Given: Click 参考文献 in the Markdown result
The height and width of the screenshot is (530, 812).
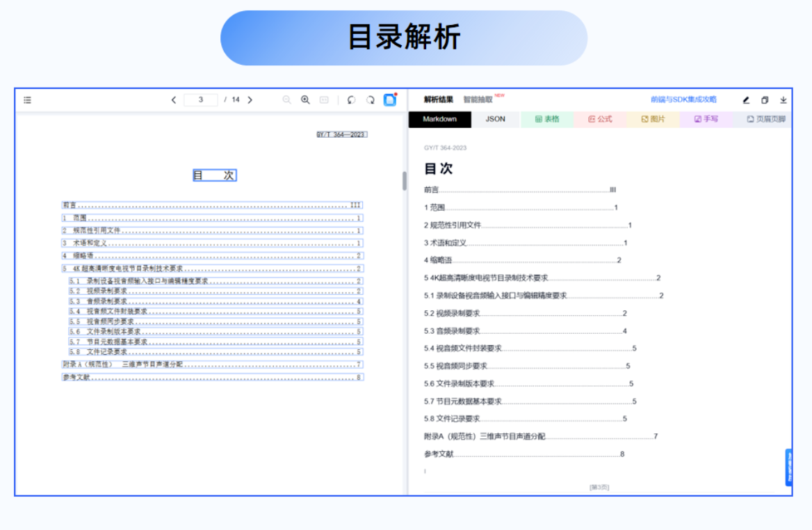Looking at the screenshot, I should 525,454.
